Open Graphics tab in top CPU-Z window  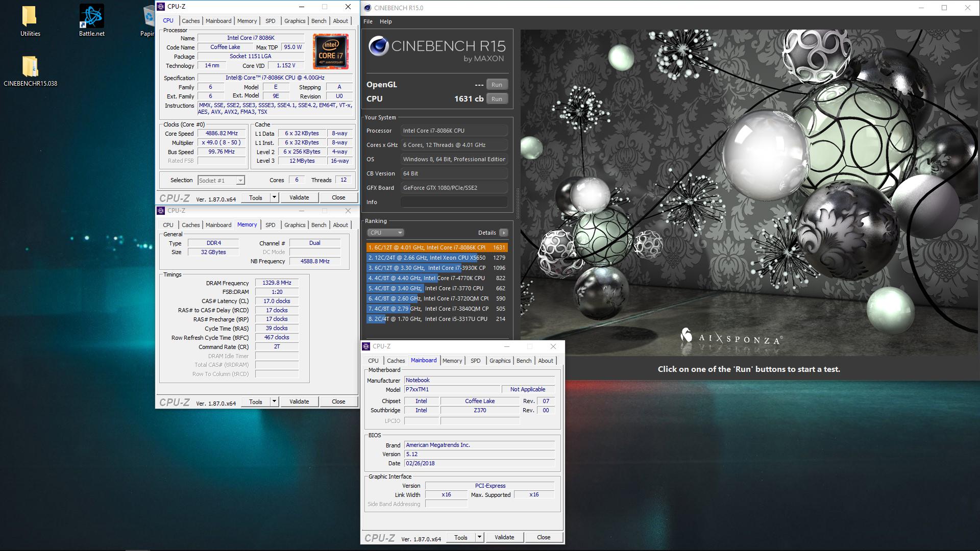click(295, 21)
